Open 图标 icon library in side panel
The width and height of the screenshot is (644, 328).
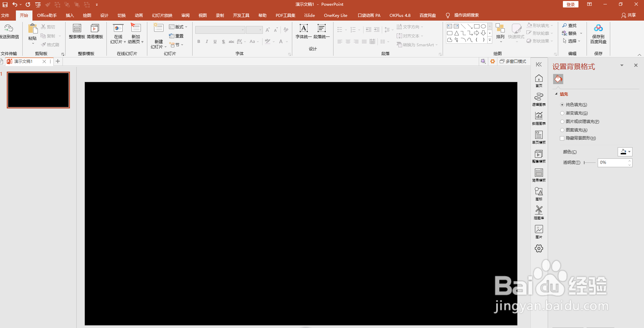[539, 192]
